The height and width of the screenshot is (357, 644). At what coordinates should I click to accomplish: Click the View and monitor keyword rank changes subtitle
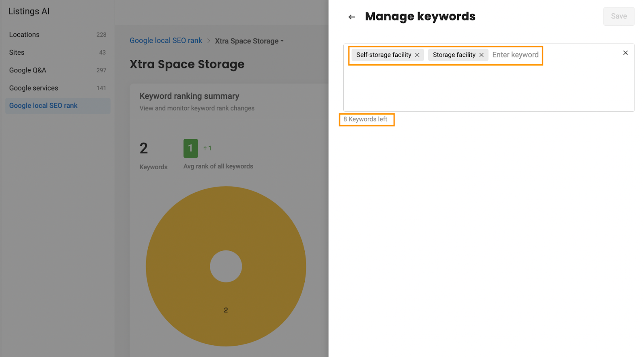point(197,108)
